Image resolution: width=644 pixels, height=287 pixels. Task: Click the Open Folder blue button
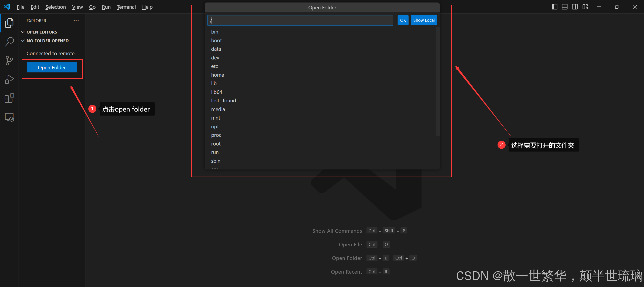52,67
